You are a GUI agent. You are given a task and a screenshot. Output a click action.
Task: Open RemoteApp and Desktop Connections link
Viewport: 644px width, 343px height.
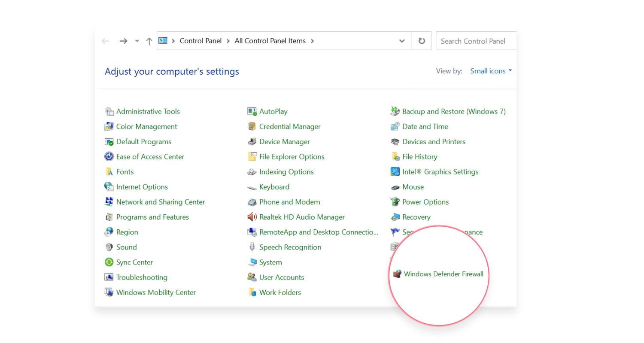319,232
